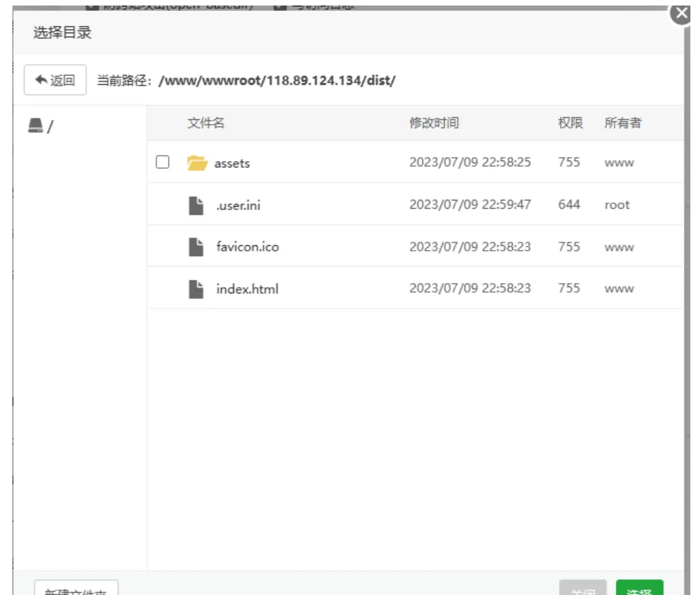This screenshot has height=595, width=700.
Task: Click the index.html file icon
Action: tap(196, 289)
